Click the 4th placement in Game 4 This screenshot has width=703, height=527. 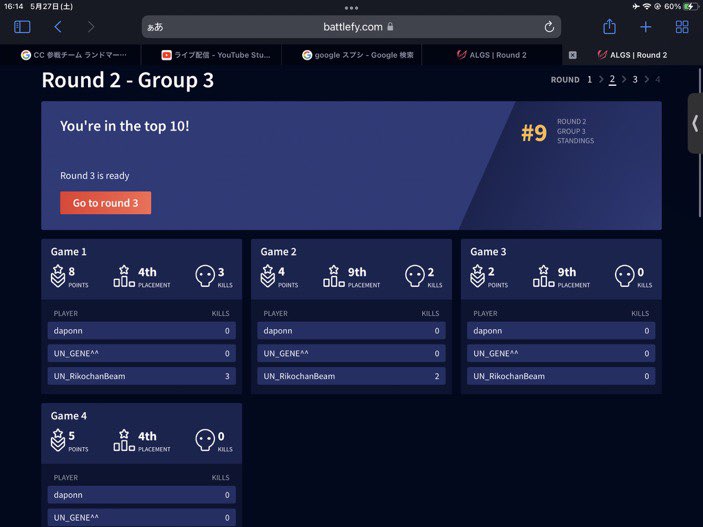148,436
